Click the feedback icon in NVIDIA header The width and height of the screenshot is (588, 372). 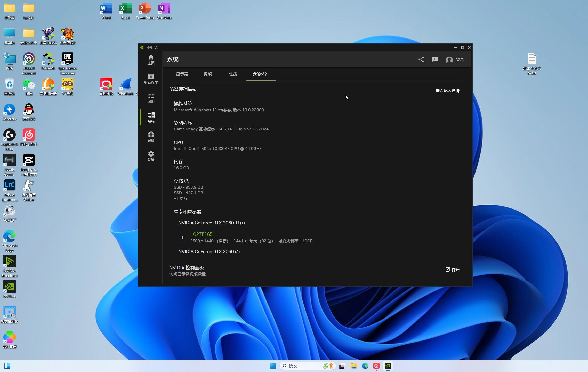(435, 59)
